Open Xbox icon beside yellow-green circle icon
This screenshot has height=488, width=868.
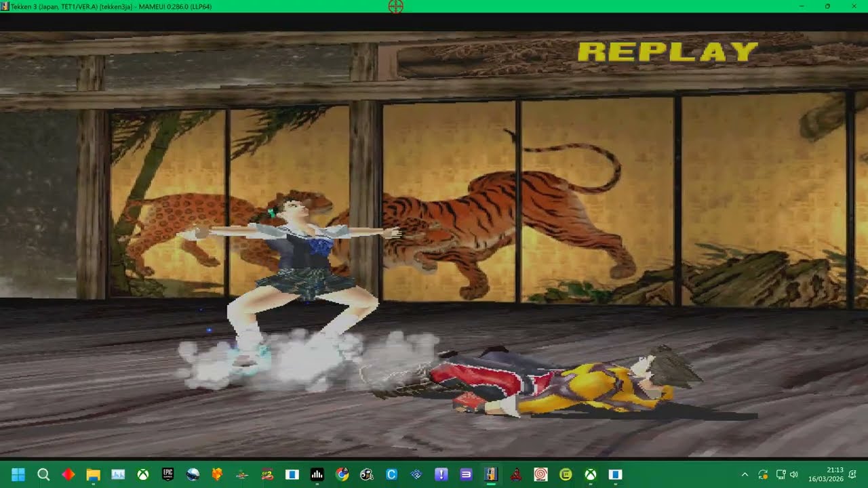pos(591,474)
